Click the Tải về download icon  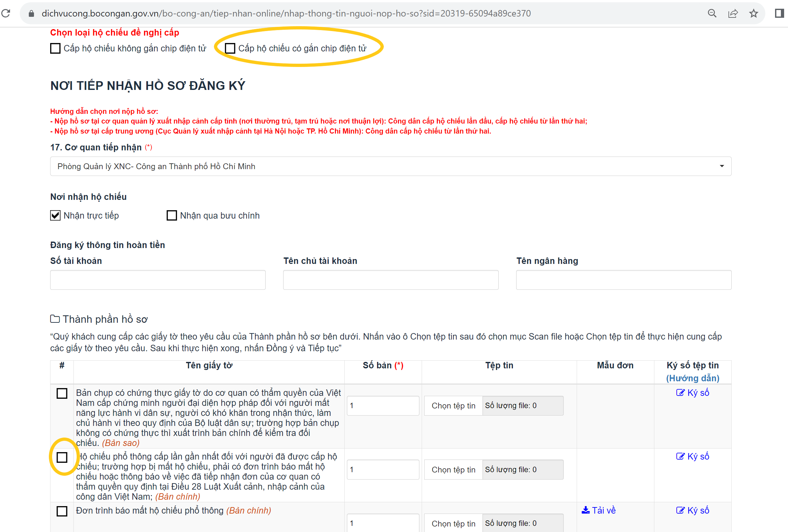point(585,510)
